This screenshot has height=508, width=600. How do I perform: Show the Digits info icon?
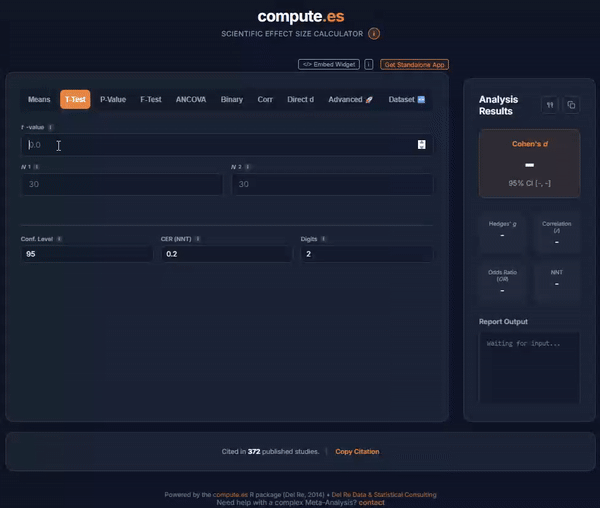tap(323, 239)
